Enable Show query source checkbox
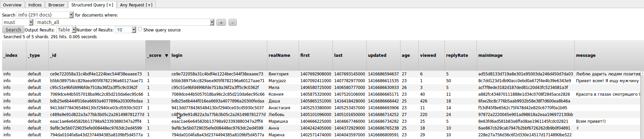The width and height of the screenshot is (644, 139). 140,29
